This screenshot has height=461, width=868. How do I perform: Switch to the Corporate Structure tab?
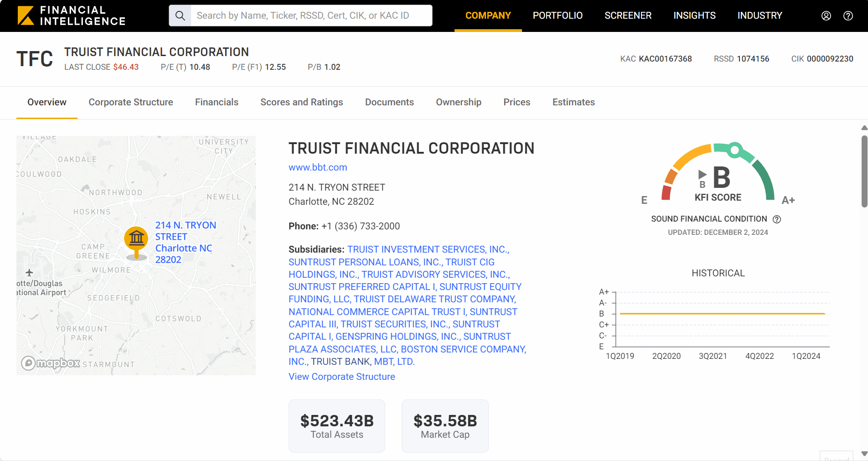click(131, 102)
